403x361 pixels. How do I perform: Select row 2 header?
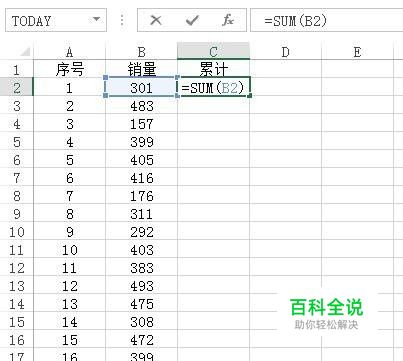(17, 87)
